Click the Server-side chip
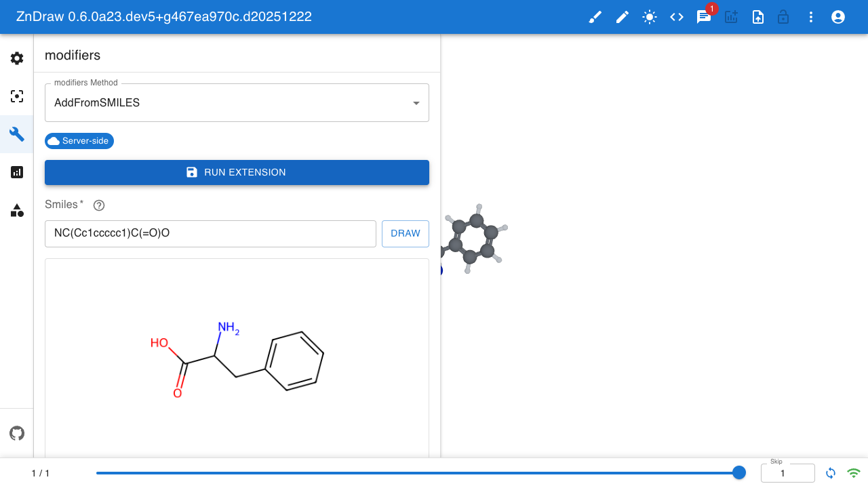The height and width of the screenshot is (488, 868). click(79, 141)
